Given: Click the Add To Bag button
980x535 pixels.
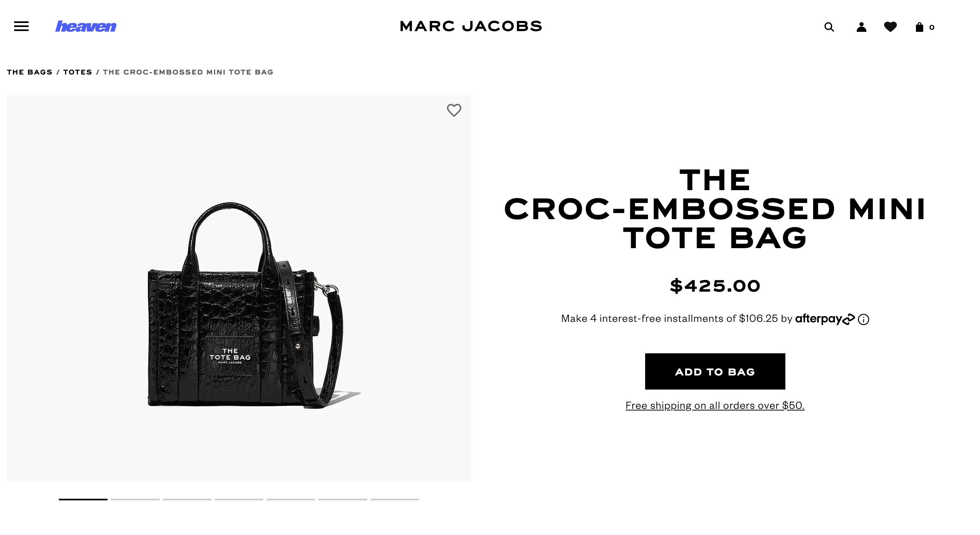Looking at the screenshot, I should click(715, 371).
